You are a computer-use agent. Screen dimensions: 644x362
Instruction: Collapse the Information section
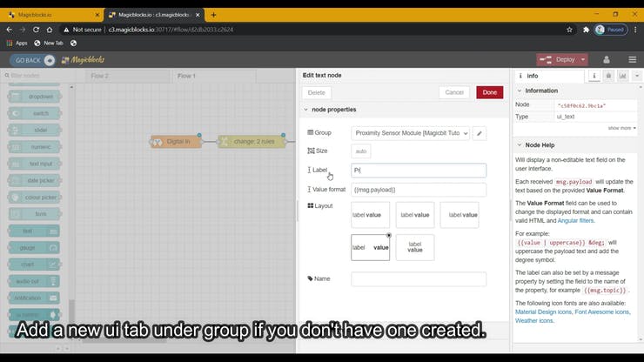pos(520,90)
